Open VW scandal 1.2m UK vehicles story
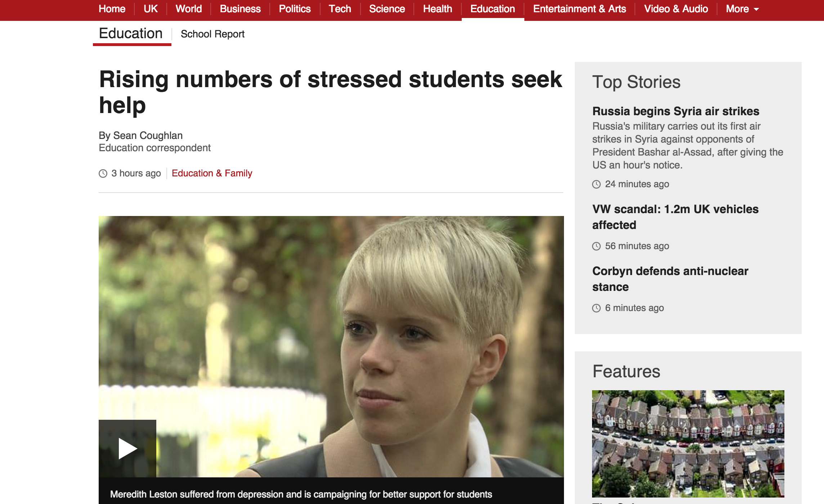This screenshot has height=504, width=824. pos(675,217)
